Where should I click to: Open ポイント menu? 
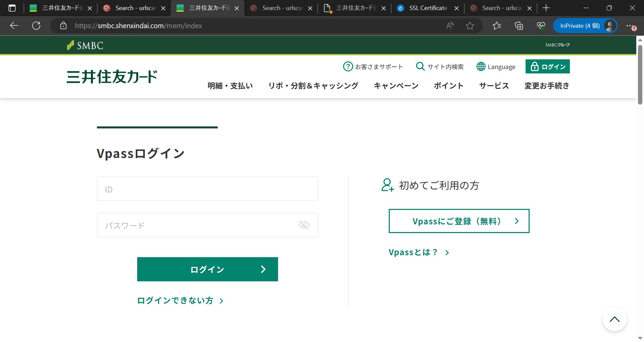point(448,86)
